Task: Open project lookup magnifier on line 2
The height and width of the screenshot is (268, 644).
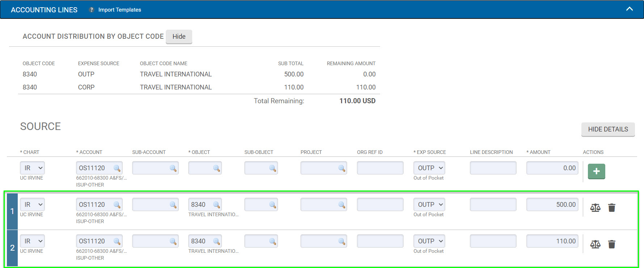Action: tap(342, 241)
